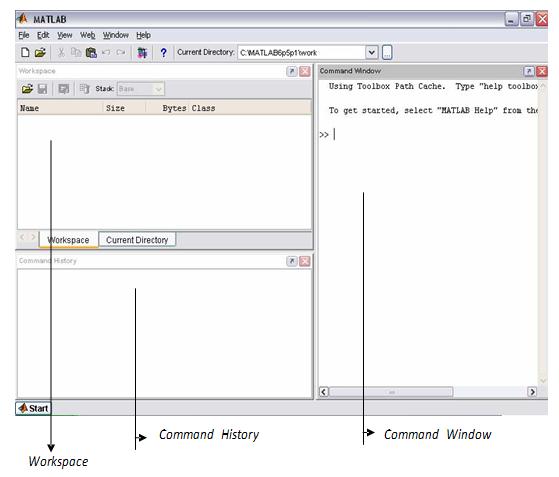Undock the Workspace panel
Viewport: 559px width, 477px height.
click(x=292, y=71)
